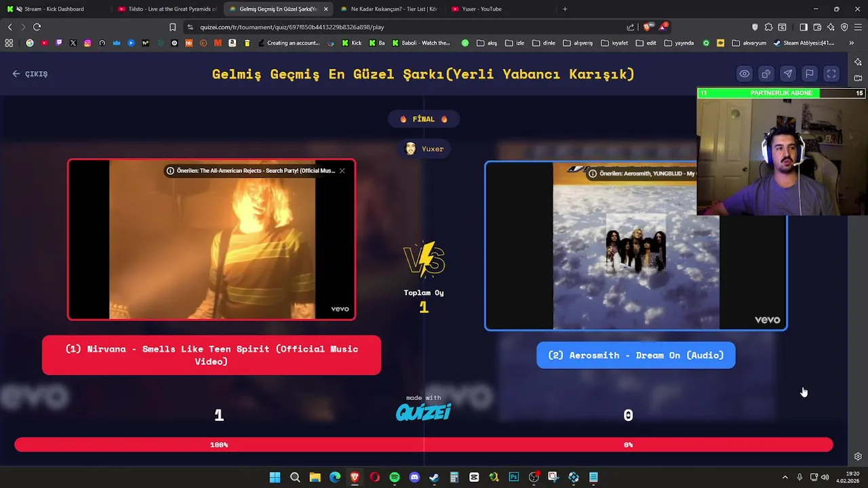This screenshot has width=868, height=488.
Task: Close the suggested video overlay on Nirvana video
Action: (x=342, y=171)
